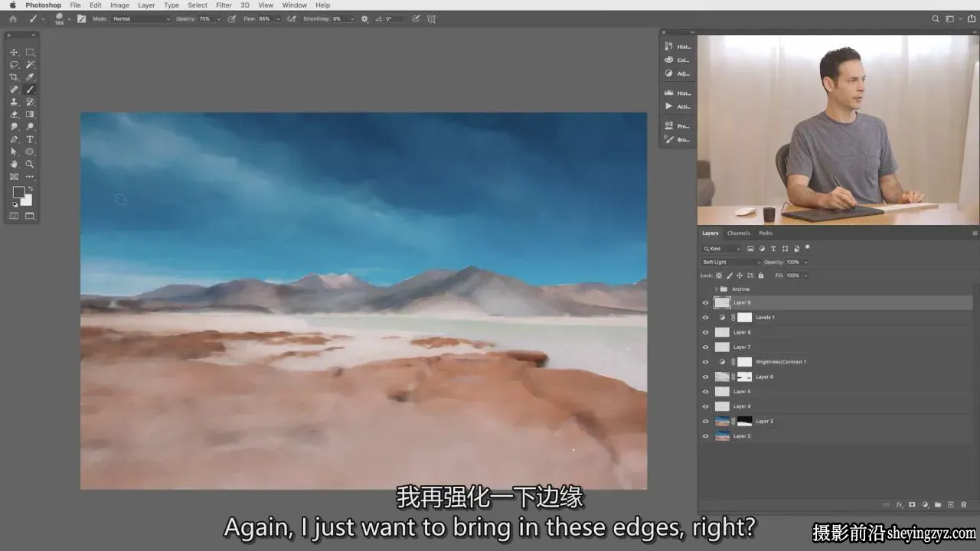Open the Filter menu
980x551 pixels.
[224, 5]
